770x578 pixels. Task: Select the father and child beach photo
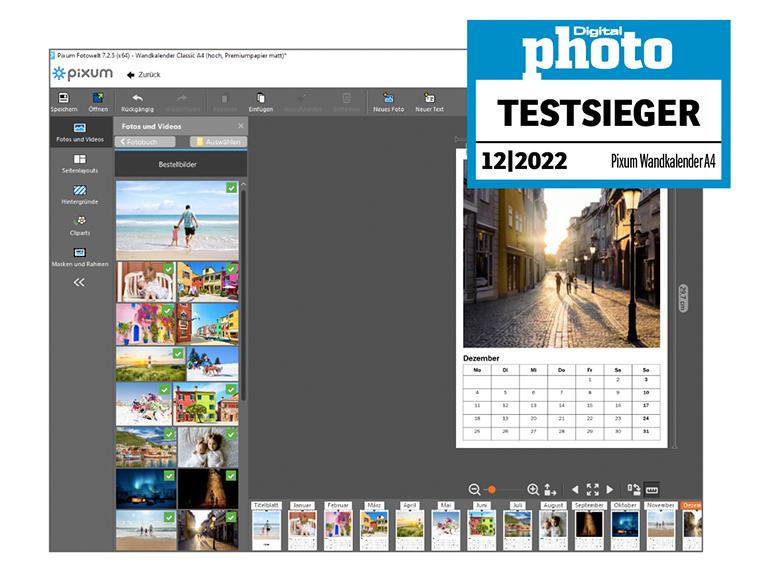[177, 220]
